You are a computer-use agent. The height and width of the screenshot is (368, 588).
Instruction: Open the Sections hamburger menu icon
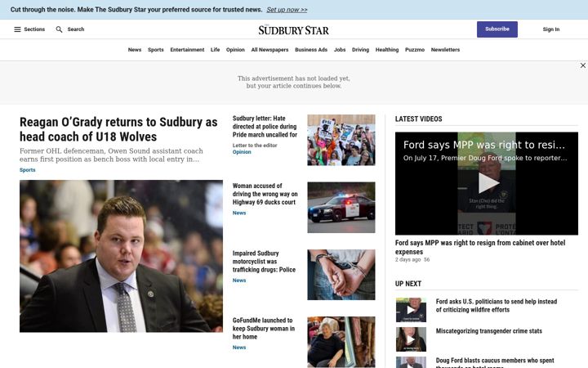(17, 29)
